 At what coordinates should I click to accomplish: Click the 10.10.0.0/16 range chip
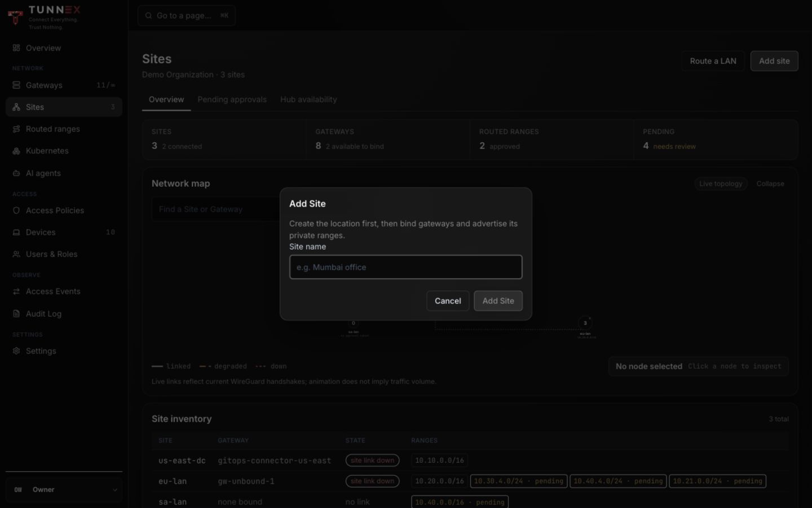tap(440, 461)
